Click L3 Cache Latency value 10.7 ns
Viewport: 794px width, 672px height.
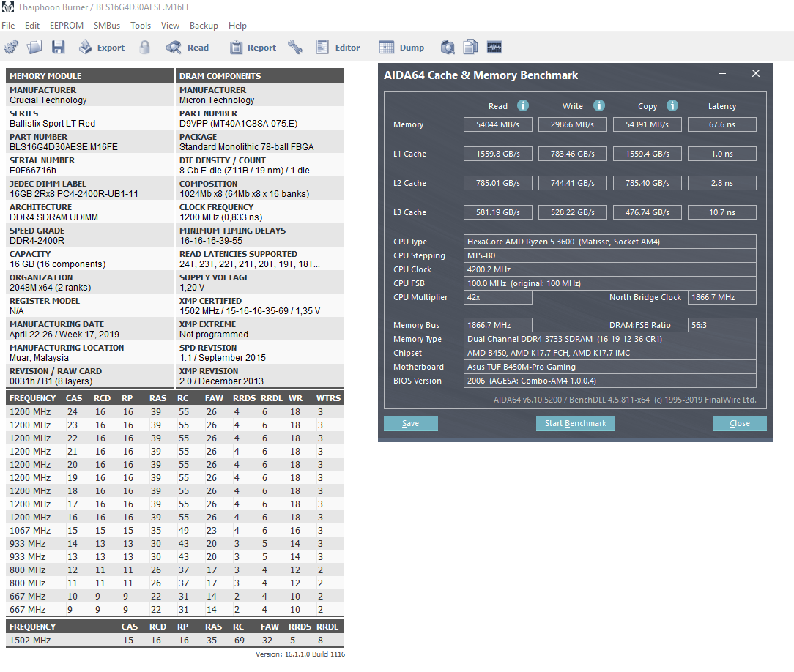[x=722, y=212]
